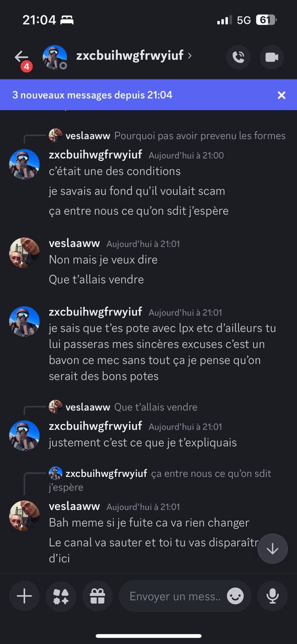
Task: Start a video call from header
Action: 272,57
